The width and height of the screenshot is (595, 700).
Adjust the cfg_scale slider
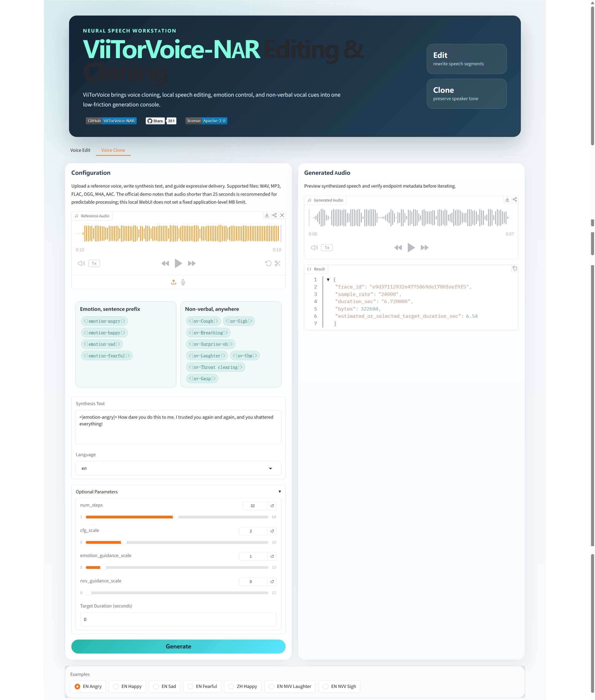coord(177,542)
